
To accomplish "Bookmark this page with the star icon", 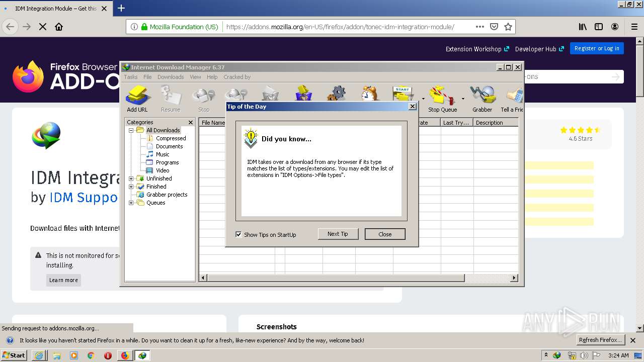I will coord(508,27).
